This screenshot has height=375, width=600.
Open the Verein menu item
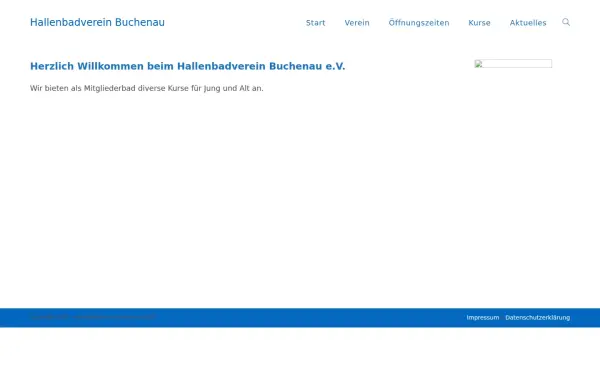(x=357, y=23)
